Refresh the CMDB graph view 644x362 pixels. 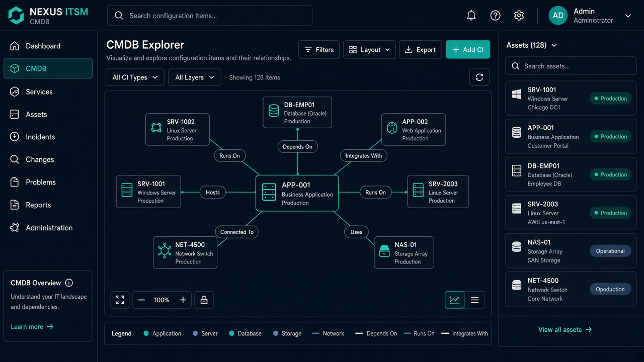click(x=479, y=77)
